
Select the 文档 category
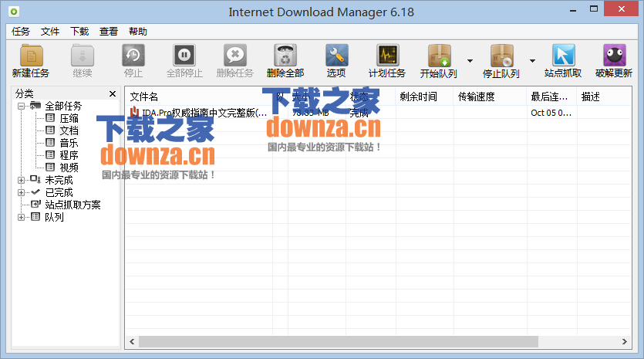click(x=69, y=130)
